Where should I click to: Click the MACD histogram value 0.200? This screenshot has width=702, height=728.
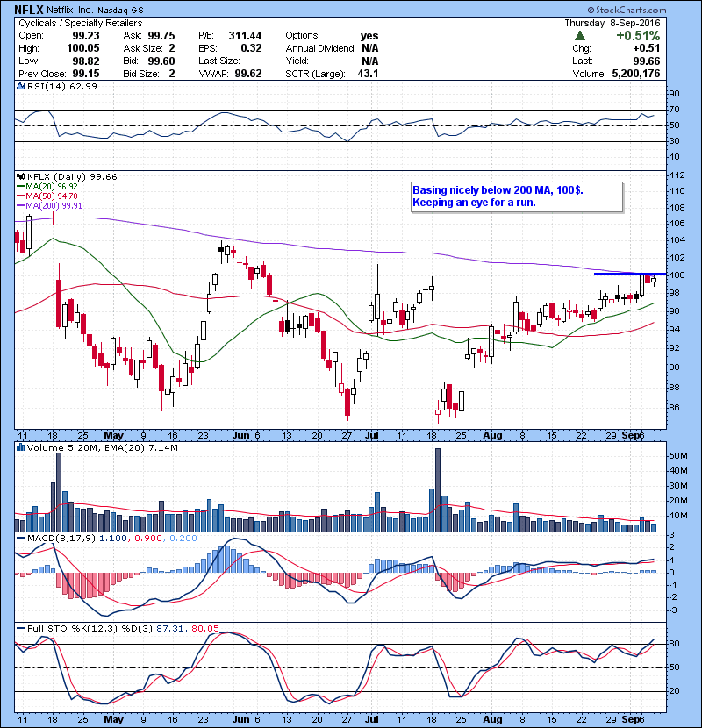[x=183, y=539]
